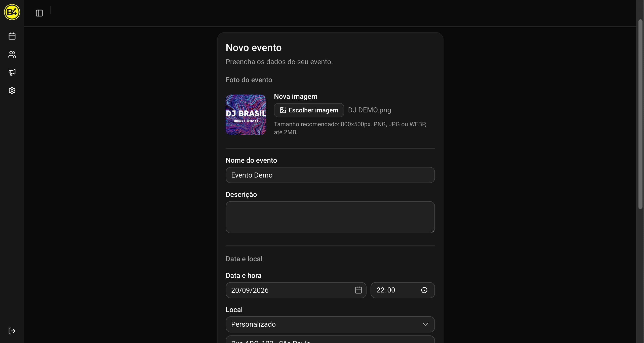644x343 pixels.
Task: Open the date picker calendar icon
Action: 358,290
